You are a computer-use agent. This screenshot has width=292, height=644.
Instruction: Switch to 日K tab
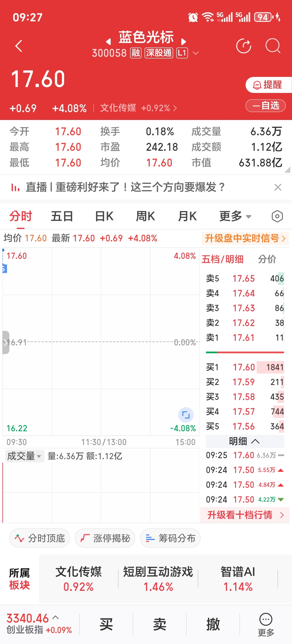point(104,216)
